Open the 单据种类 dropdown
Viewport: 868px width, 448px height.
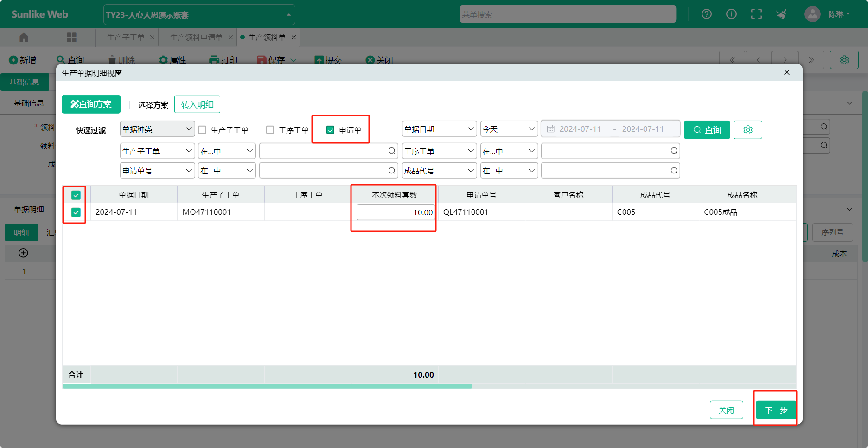pyautogui.click(x=158, y=129)
